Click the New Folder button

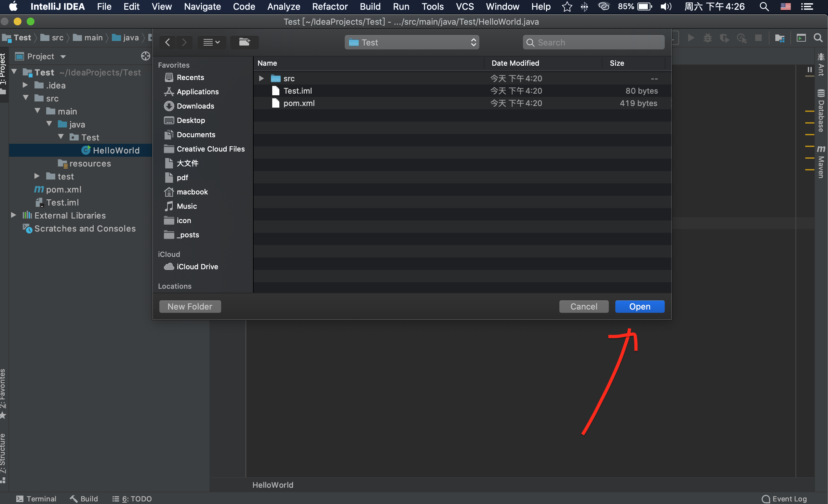click(190, 306)
